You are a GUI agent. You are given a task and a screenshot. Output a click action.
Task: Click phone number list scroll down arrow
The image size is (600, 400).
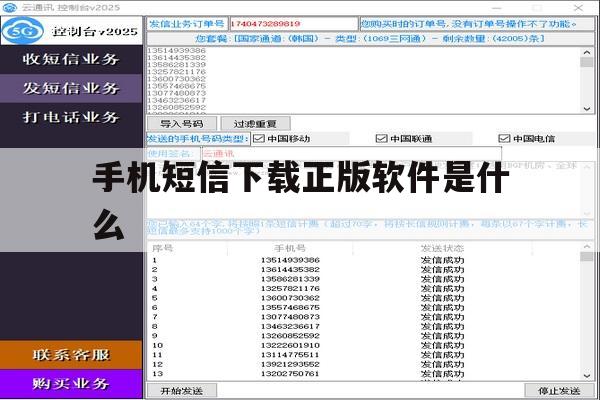click(x=587, y=109)
